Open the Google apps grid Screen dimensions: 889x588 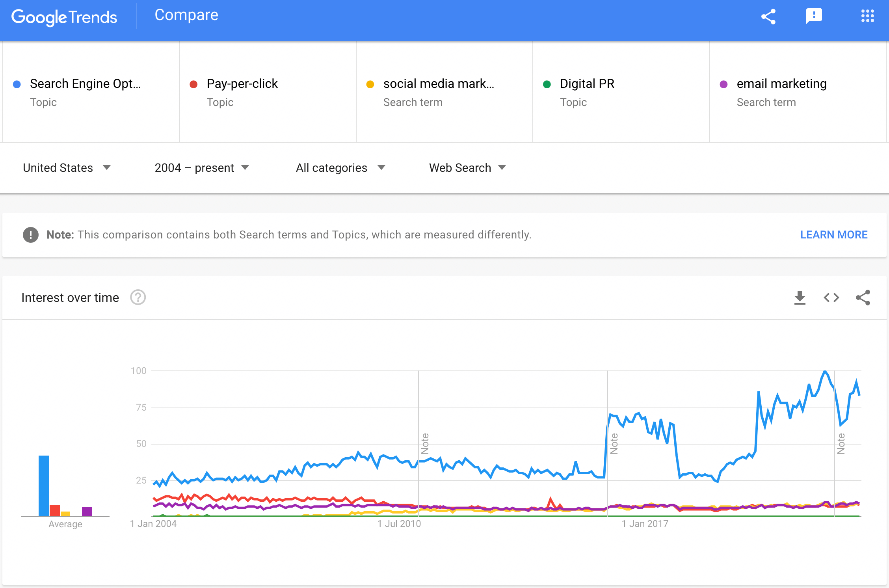point(867,16)
